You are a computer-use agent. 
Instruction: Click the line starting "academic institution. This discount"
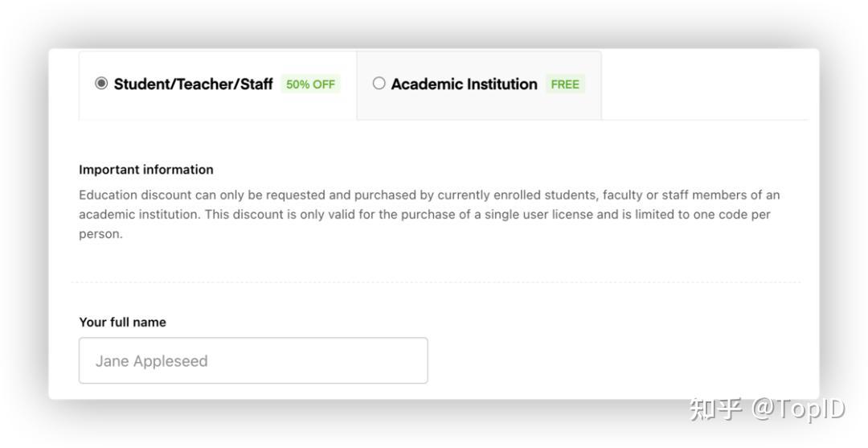pyautogui.click(x=241, y=215)
